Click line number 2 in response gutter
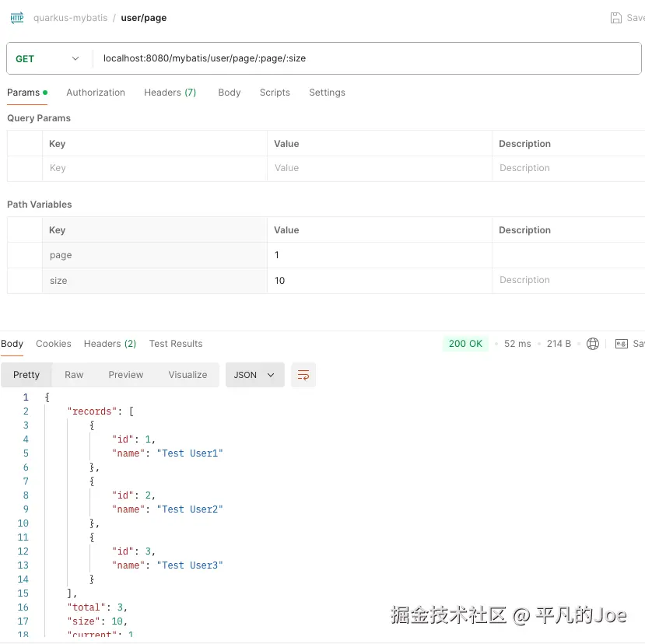Image resolution: width=645 pixels, height=644 pixels. pyautogui.click(x=26, y=411)
